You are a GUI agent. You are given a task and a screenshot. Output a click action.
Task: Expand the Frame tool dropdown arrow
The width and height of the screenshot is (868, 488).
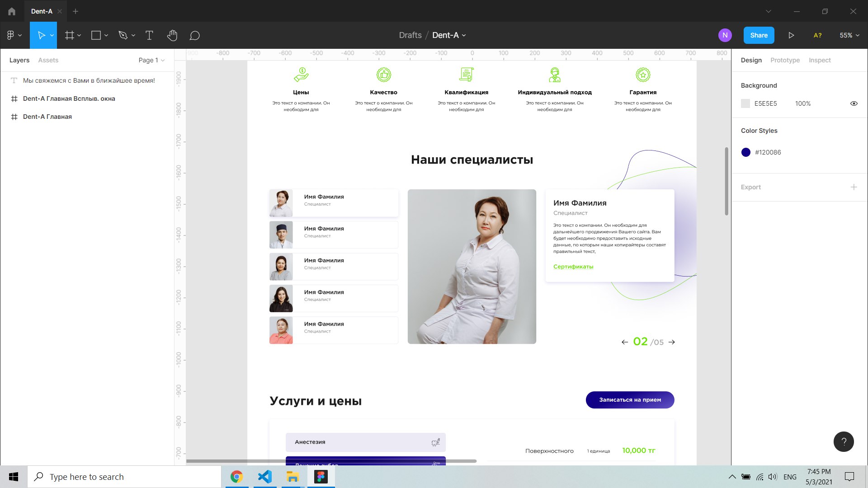point(79,35)
